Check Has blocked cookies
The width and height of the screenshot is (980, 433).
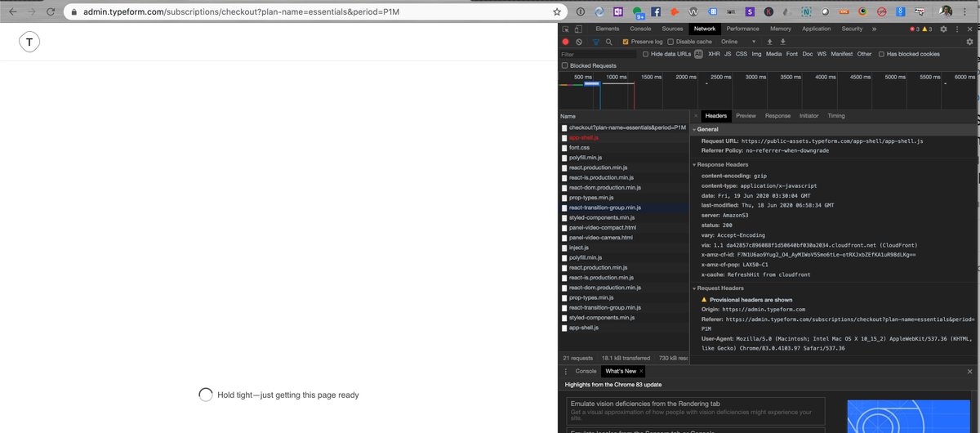(882, 54)
